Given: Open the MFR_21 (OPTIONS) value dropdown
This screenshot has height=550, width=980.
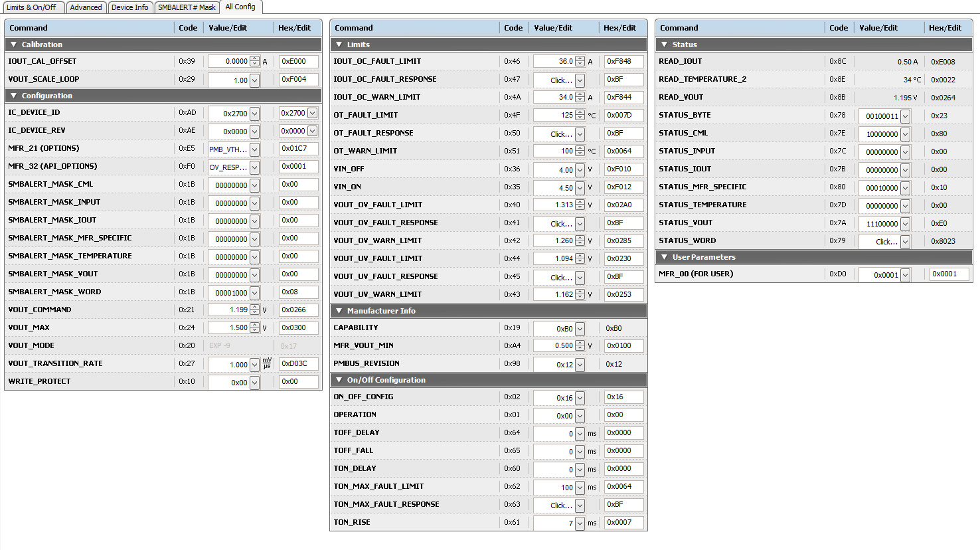Looking at the screenshot, I should click(x=254, y=149).
